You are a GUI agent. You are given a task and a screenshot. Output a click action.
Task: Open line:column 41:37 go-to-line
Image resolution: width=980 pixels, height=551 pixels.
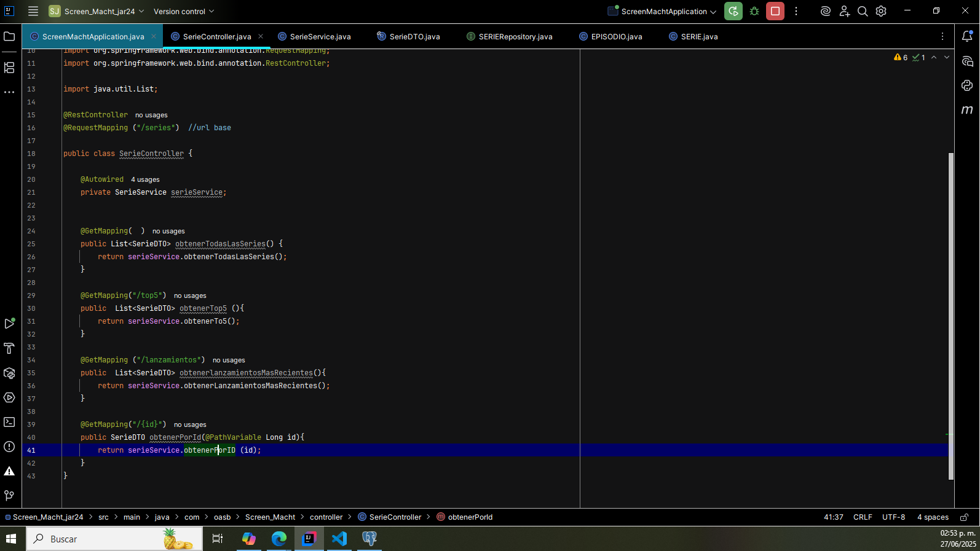[833, 517]
